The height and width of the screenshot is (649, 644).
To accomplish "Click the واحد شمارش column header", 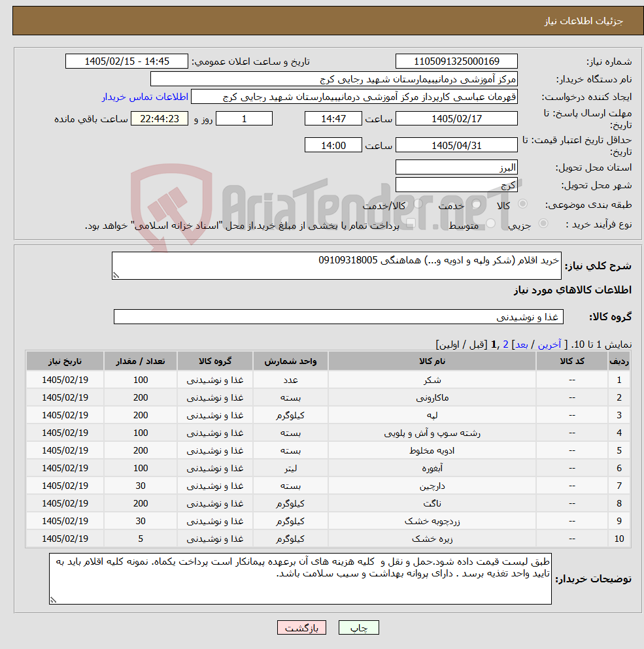I will click(290, 361).
